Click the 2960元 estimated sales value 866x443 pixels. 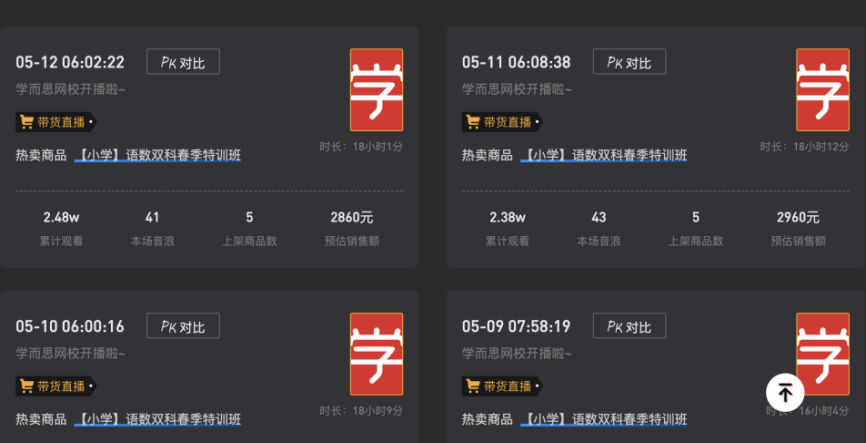(x=799, y=218)
